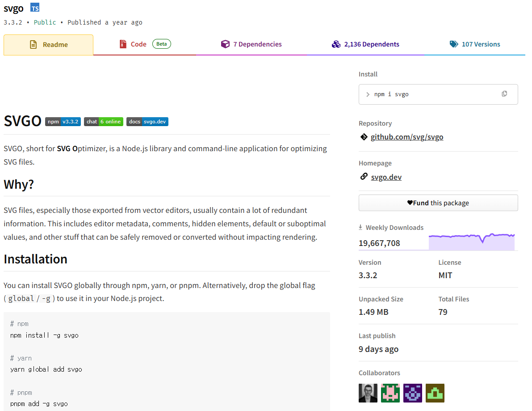
Task: Open the olive green pixel collaborator avatar
Action: pyautogui.click(x=435, y=393)
